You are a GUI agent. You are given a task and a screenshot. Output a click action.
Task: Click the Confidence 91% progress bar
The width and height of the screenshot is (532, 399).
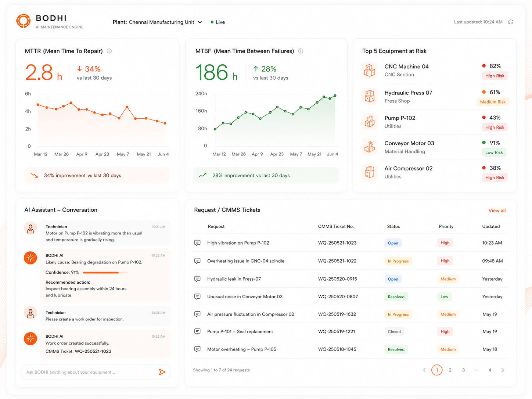coord(105,273)
